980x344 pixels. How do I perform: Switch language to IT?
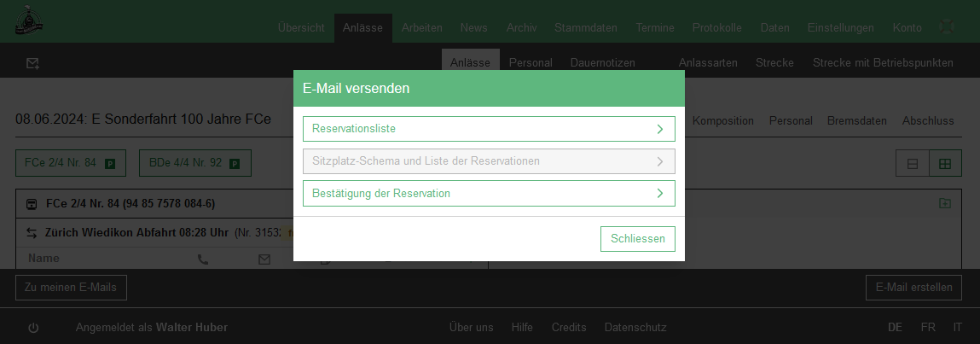pyautogui.click(x=958, y=328)
